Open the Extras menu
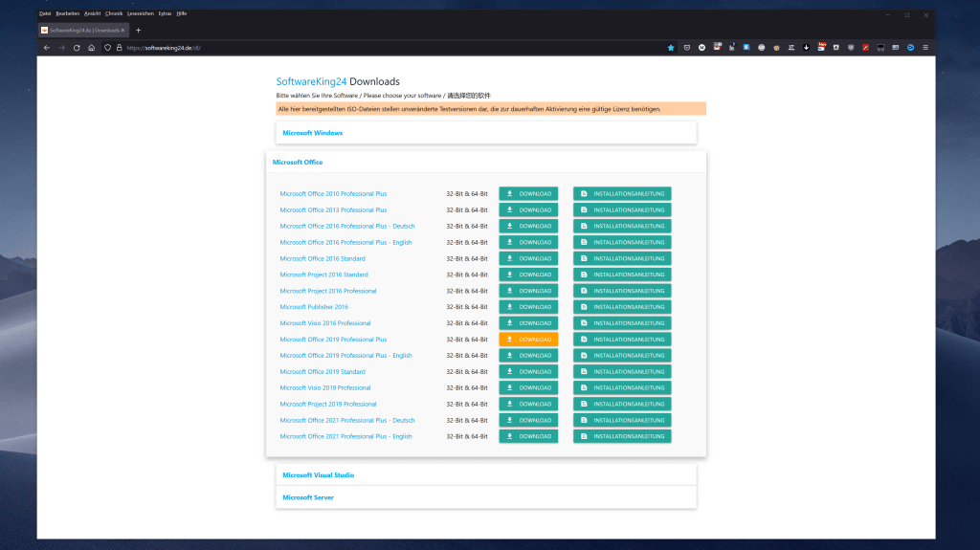Screen dimensions: 980x550 coord(165,13)
